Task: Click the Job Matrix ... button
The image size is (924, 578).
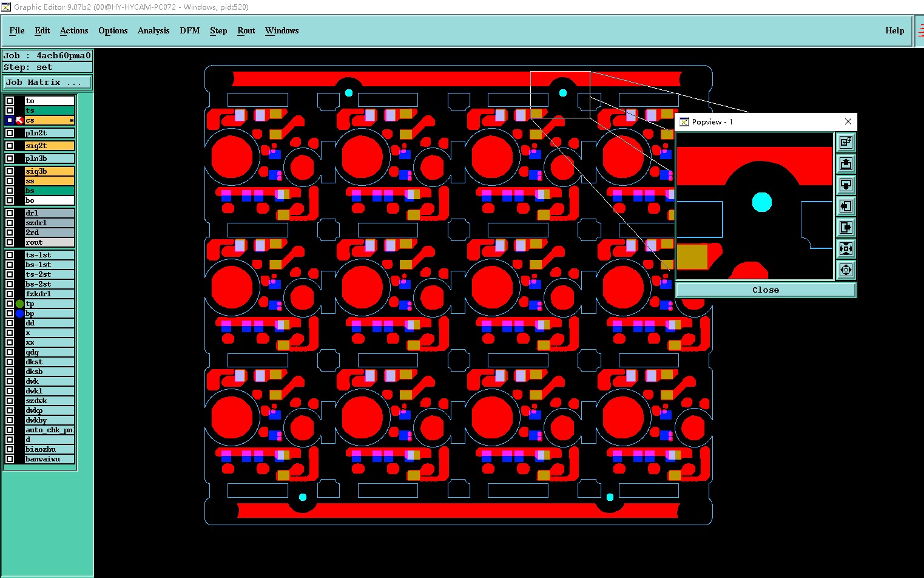Action: click(48, 83)
